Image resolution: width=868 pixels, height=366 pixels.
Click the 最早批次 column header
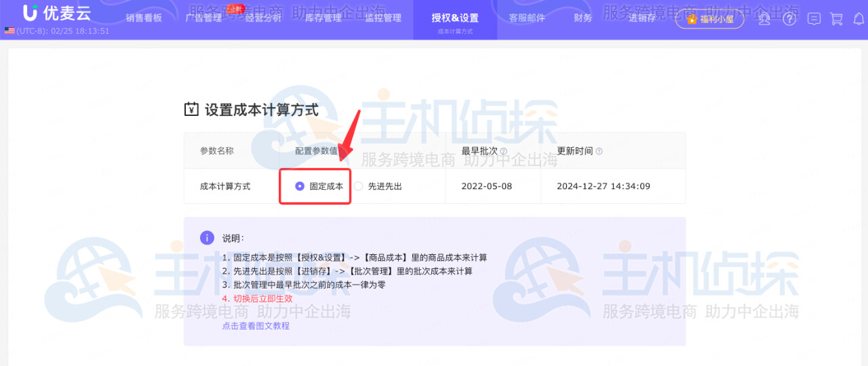coord(479,151)
